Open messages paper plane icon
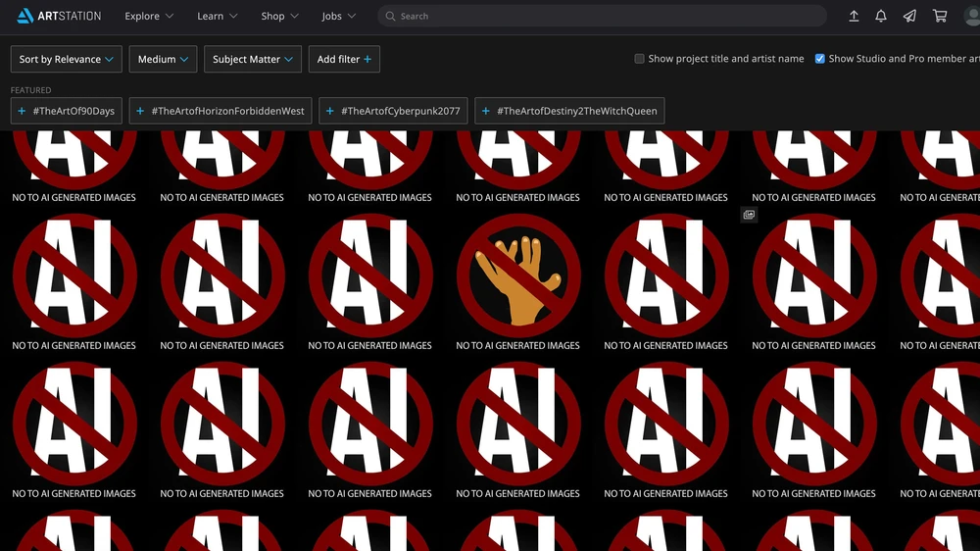 point(909,16)
